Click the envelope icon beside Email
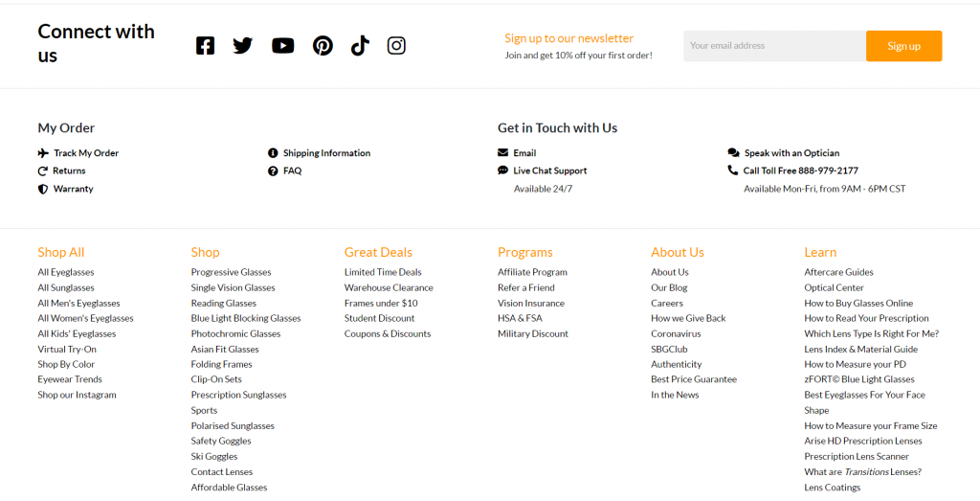980x501 pixels. (502, 152)
